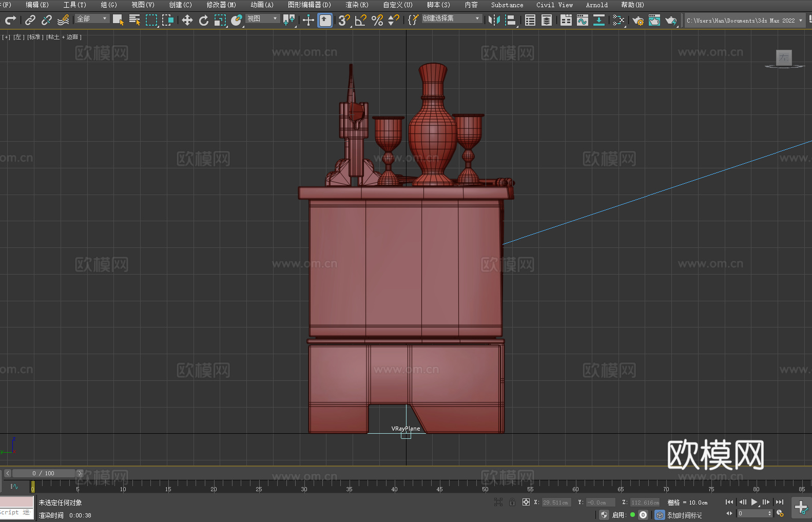Open the Render Setup teapot icon
Image resolution: width=812 pixels, height=522 pixels.
(x=638, y=20)
